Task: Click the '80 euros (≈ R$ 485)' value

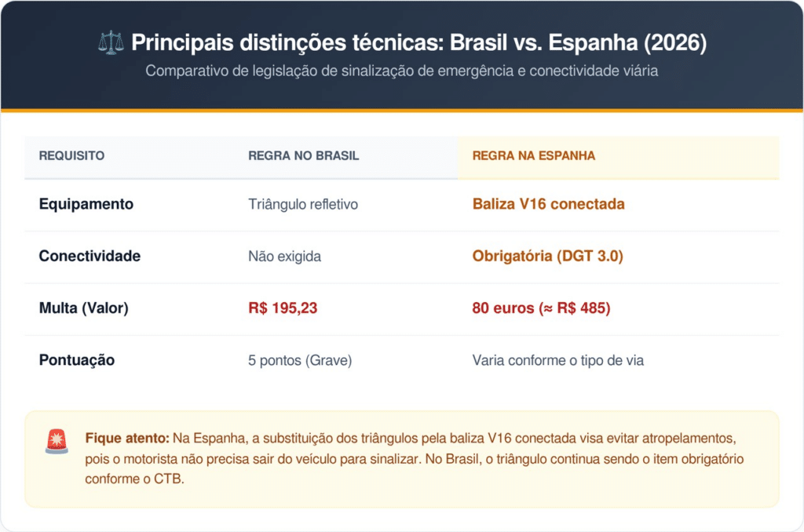Action: click(x=541, y=308)
